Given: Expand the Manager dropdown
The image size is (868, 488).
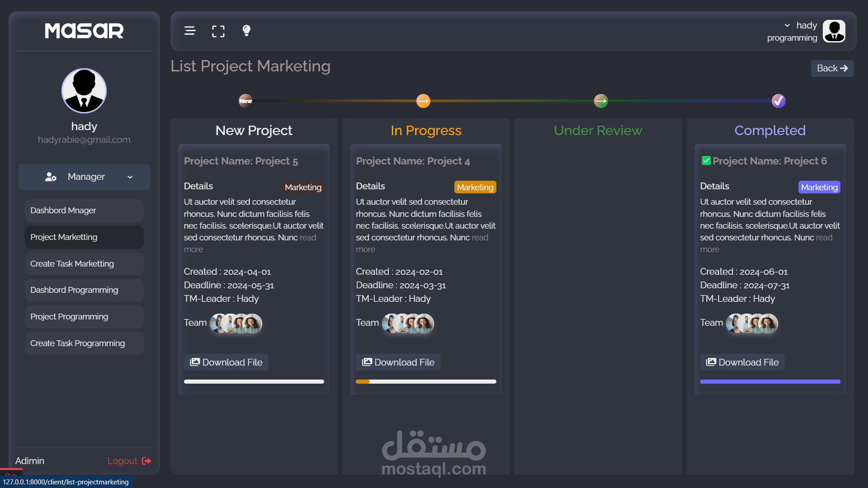Looking at the screenshot, I should coord(84,177).
